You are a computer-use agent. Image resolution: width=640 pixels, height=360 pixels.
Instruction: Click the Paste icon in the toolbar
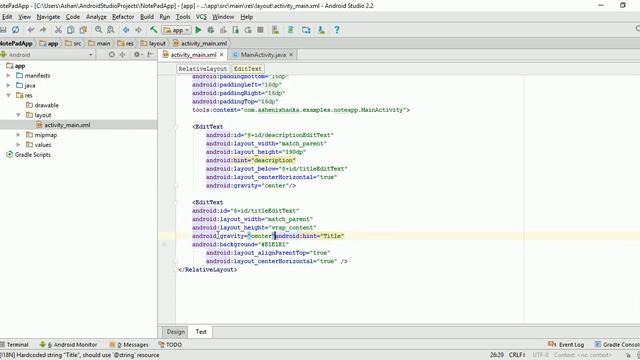point(83,30)
